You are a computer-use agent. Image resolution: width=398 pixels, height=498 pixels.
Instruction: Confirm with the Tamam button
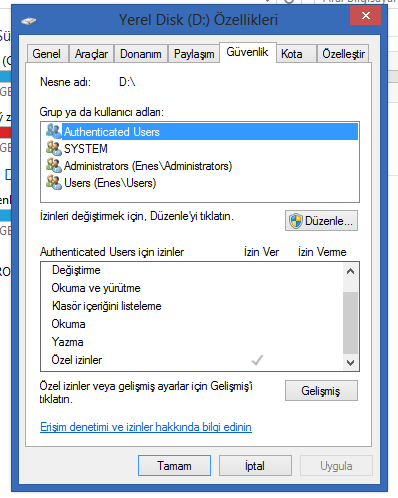pos(174,465)
